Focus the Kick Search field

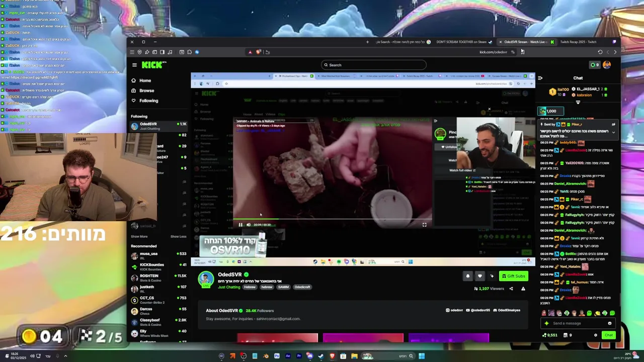pos(373,65)
